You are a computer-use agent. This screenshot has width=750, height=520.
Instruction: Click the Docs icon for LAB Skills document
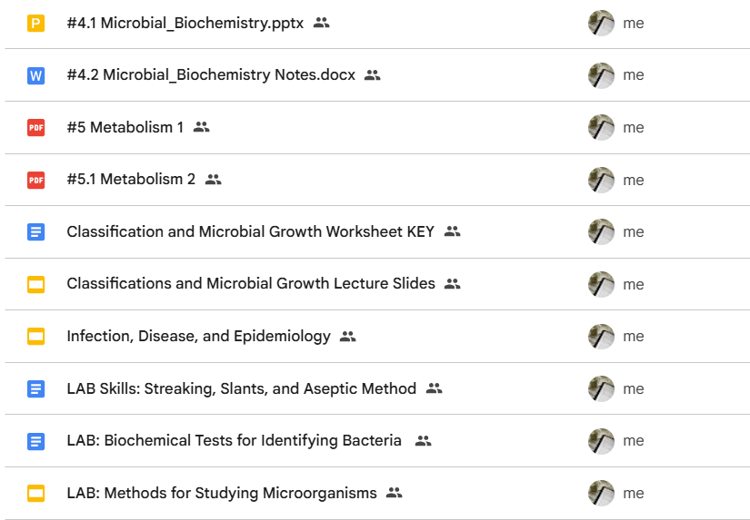point(36,388)
